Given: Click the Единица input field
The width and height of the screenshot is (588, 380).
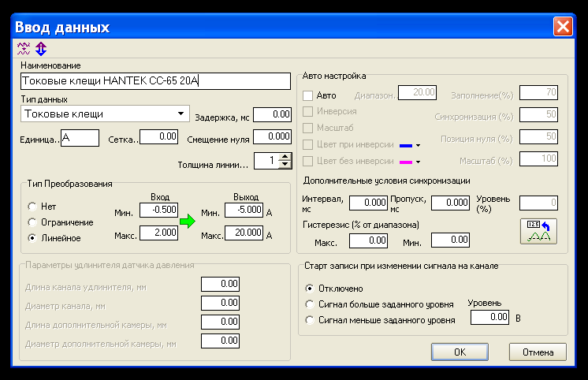Looking at the screenshot, I should click(80, 138).
